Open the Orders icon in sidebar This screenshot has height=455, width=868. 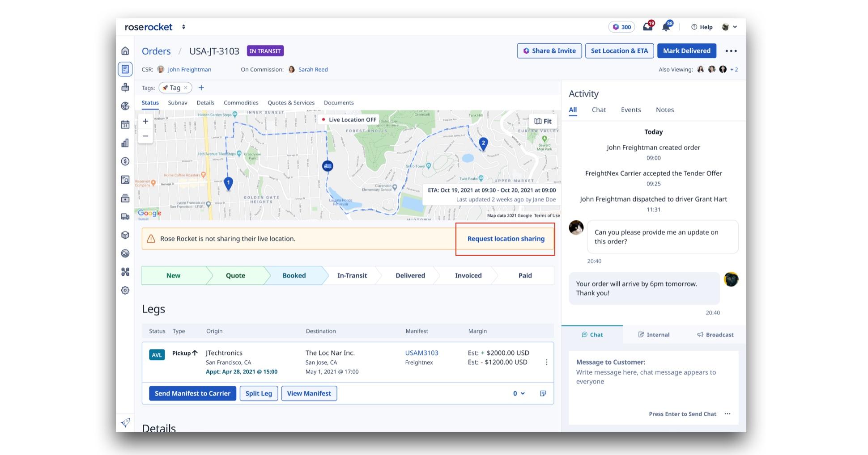pos(125,69)
